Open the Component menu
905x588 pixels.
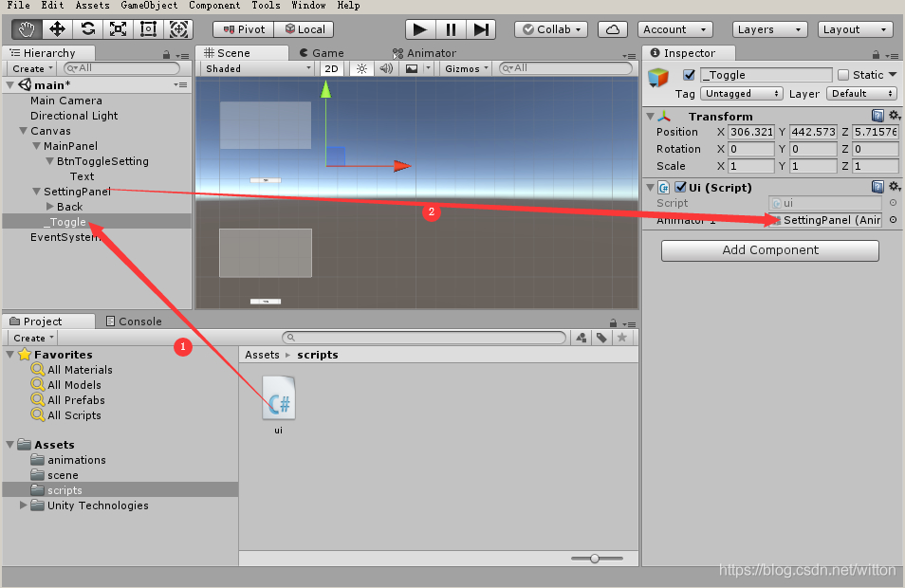click(x=214, y=5)
